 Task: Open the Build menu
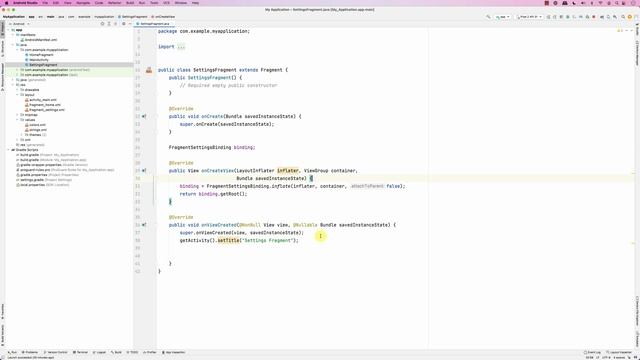tap(130, 3)
